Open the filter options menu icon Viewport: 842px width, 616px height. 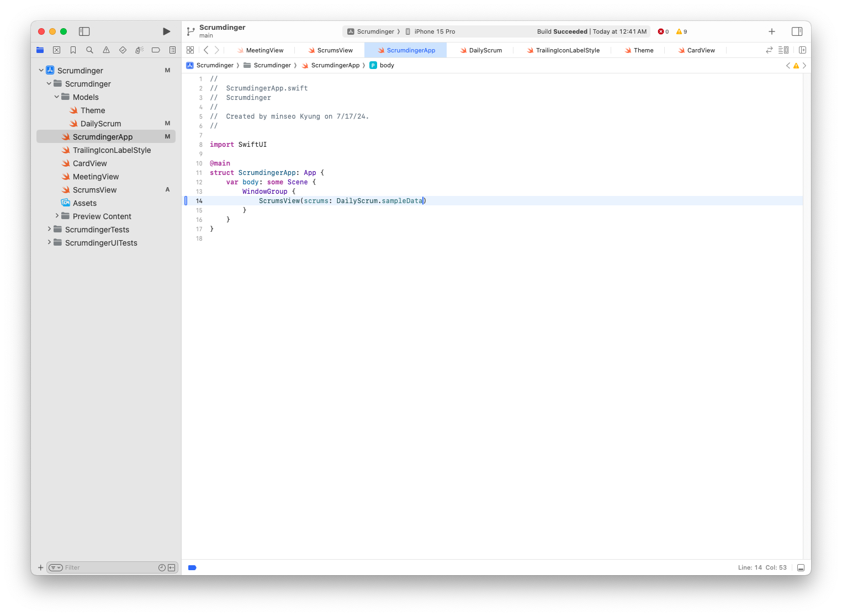point(56,567)
